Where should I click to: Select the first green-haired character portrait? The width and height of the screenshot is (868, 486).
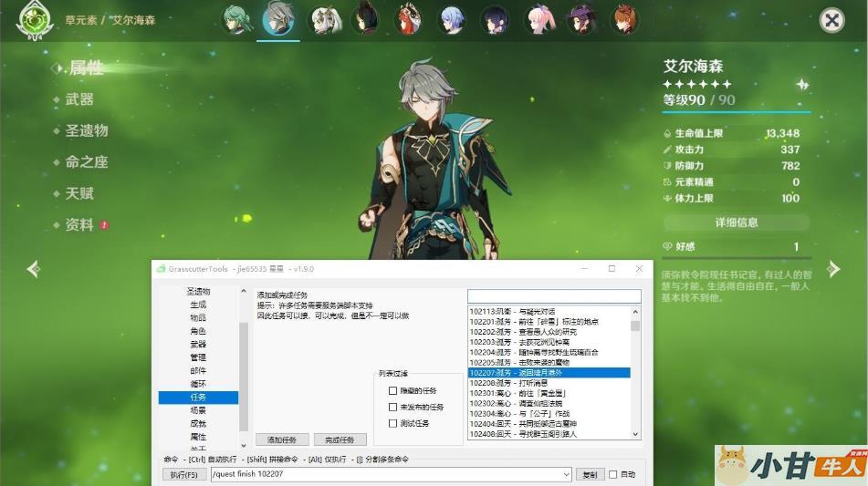(237, 20)
